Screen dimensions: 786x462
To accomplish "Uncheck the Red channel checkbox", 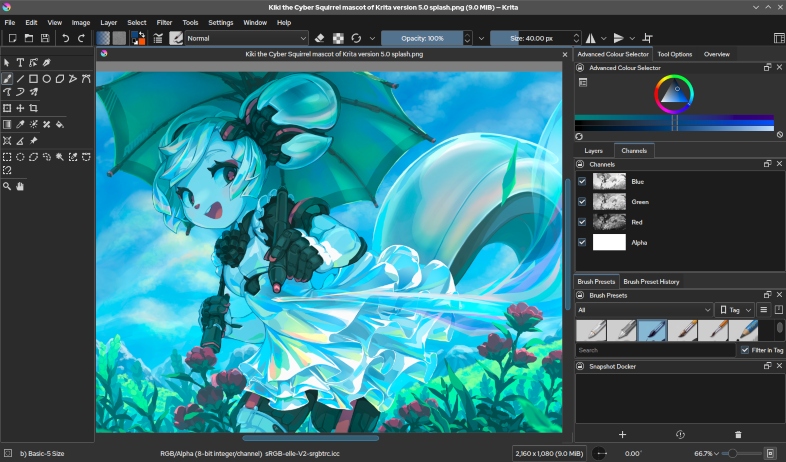I will coord(582,222).
